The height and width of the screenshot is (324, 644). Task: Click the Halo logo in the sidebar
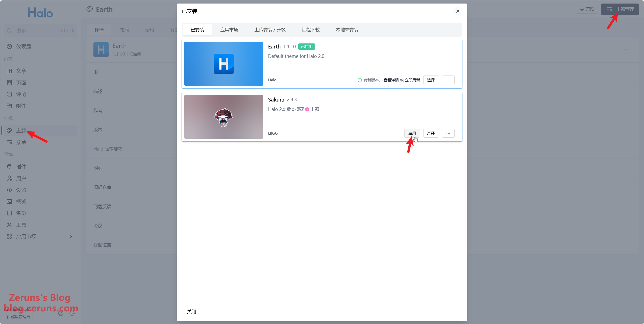click(40, 13)
